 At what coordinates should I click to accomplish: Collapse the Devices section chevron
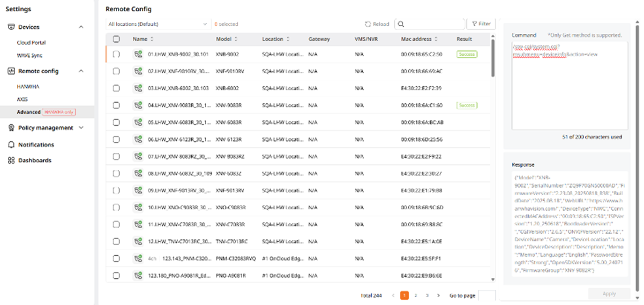point(81,27)
